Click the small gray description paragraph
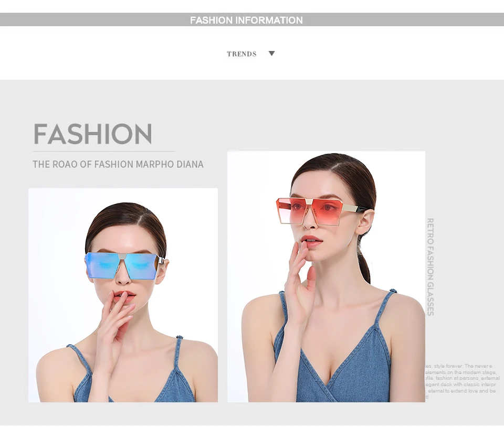The height and width of the screenshot is (439, 504). tap(461, 378)
